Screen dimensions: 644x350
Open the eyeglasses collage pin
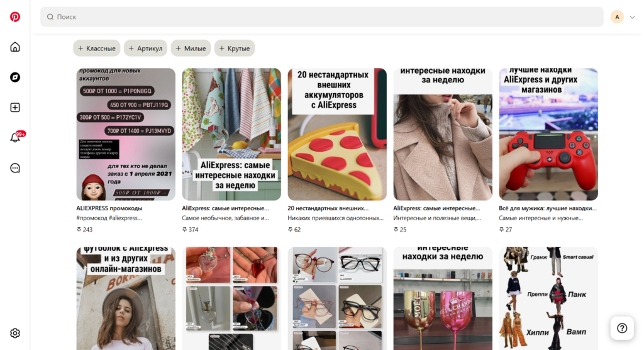(337, 298)
